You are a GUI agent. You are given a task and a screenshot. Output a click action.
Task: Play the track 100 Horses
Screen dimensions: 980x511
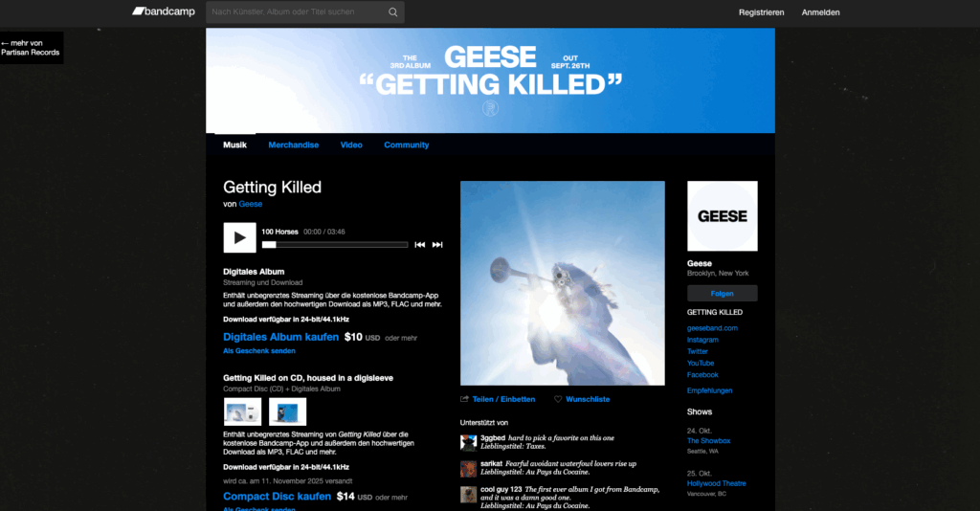[x=239, y=237]
